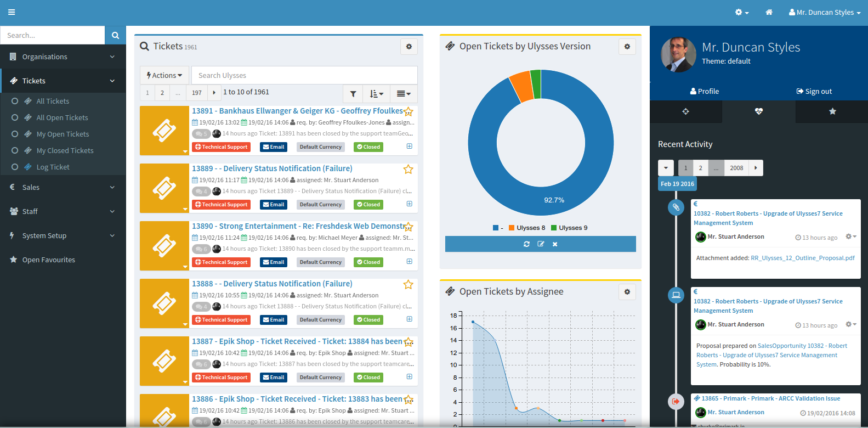Click the Sign out link
The image size is (868, 428).
814,91
